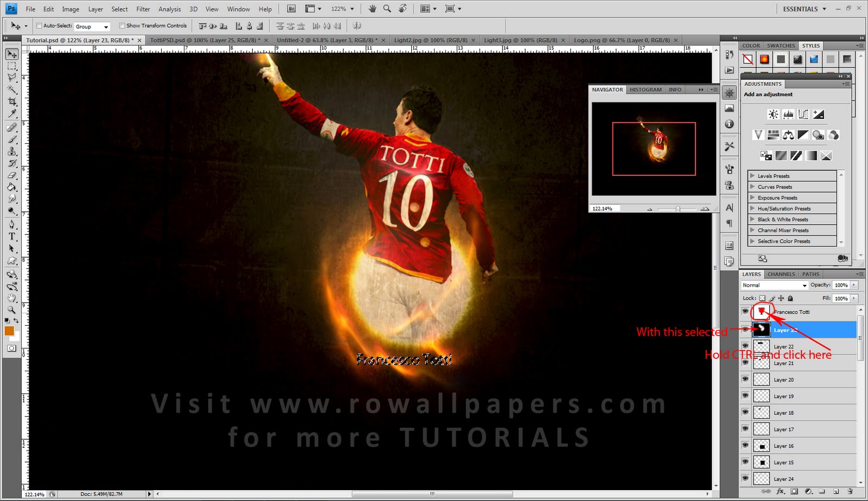Add a Brightness/Contrast adjustment
The width and height of the screenshot is (868, 501).
[x=773, y=114]
